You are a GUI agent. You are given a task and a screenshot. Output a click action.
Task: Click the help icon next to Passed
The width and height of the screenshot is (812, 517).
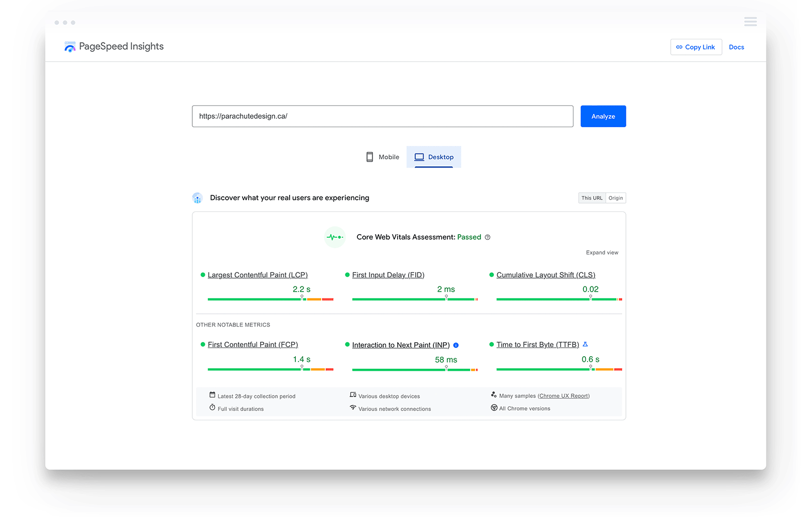point(487,237)
